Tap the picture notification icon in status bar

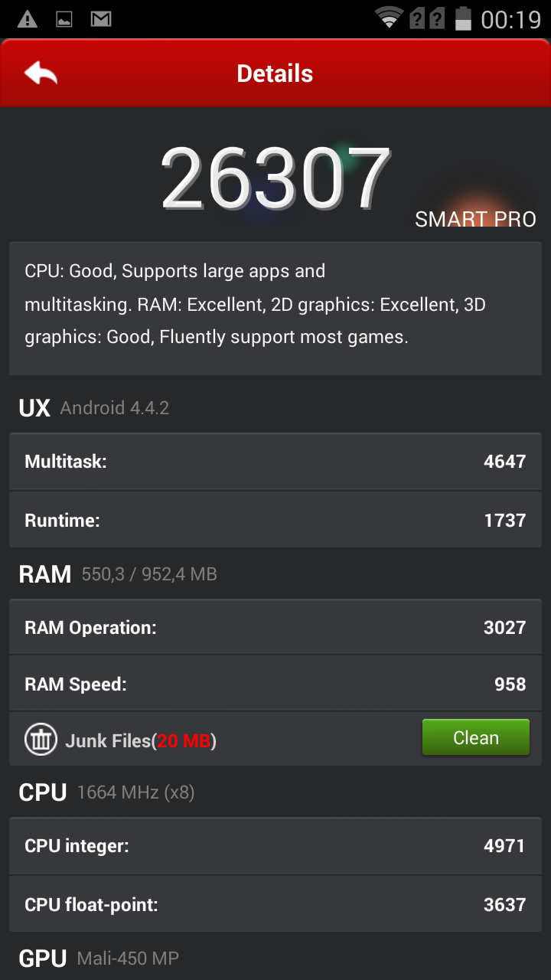(x=64, y=19)
